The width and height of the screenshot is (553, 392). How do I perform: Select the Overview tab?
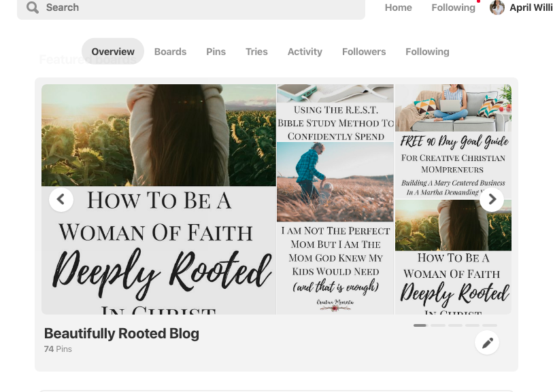[x=113, y=52]
